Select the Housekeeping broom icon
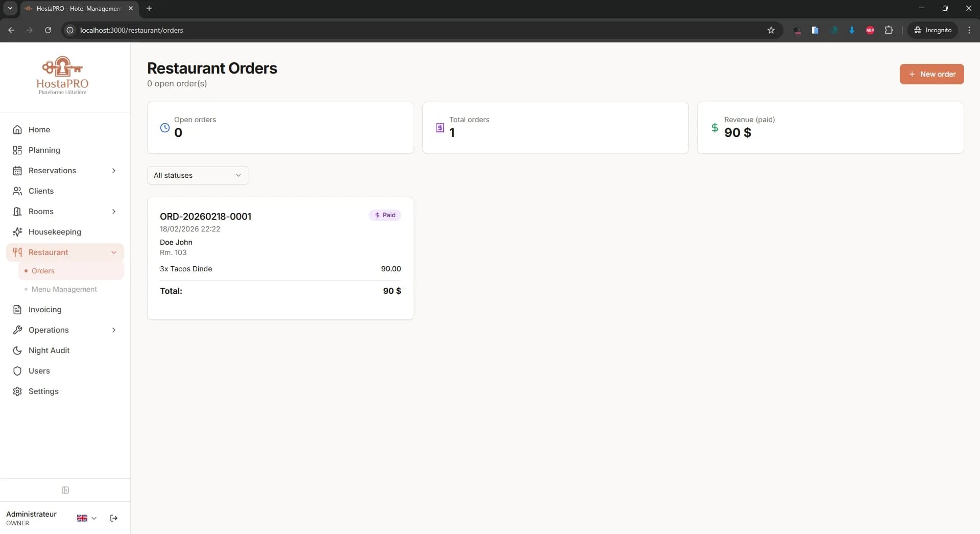Image resolution: width=980 pixels, height=534 pixels. 17,231
